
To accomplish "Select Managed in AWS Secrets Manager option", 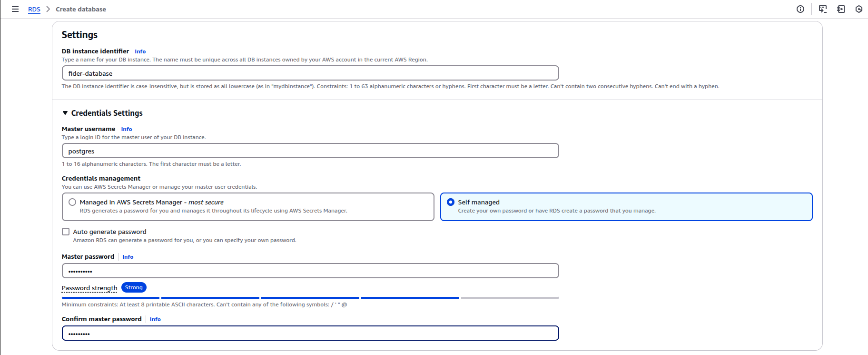I will tap(72, 202).
